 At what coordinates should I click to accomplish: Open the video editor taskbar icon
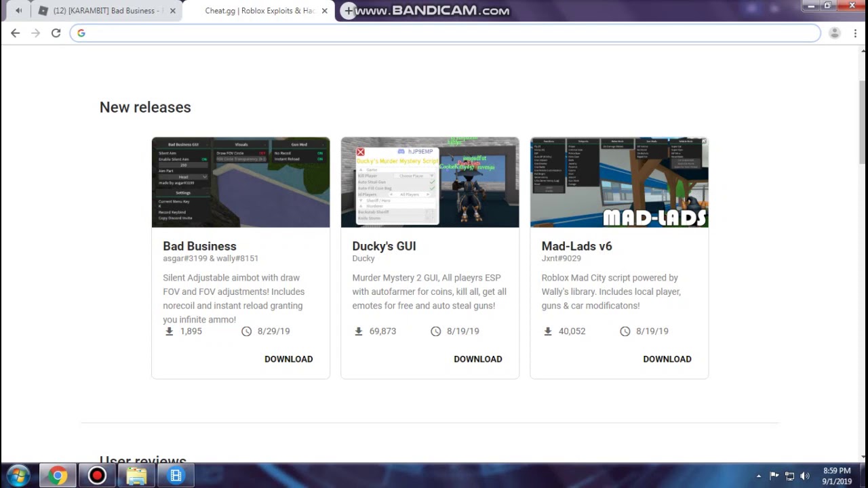point(176,476)
